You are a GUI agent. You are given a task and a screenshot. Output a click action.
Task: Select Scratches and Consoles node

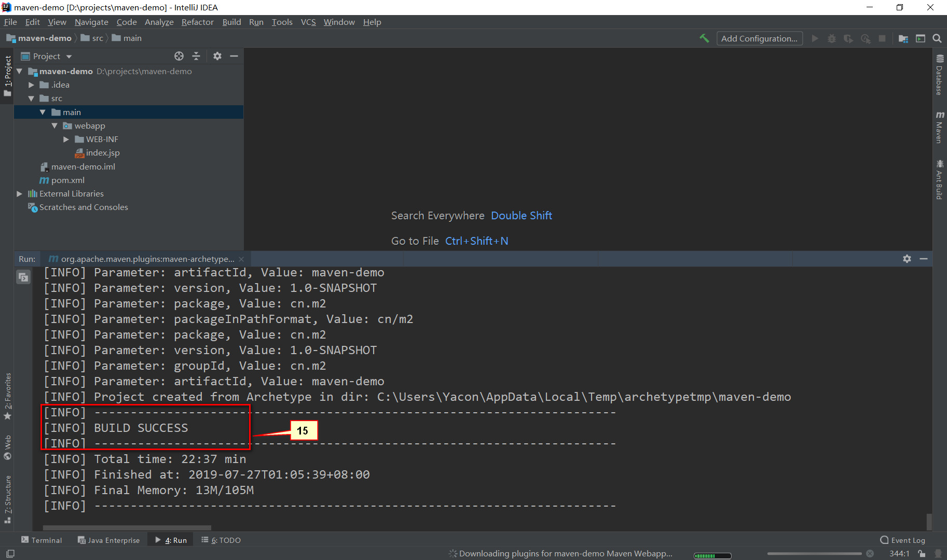(x=78, y=207)
